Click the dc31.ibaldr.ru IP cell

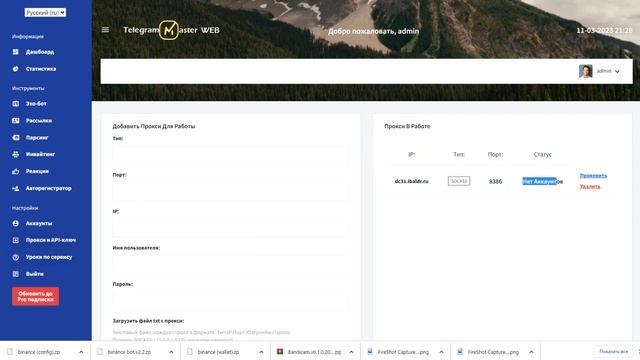coord(411,181)
